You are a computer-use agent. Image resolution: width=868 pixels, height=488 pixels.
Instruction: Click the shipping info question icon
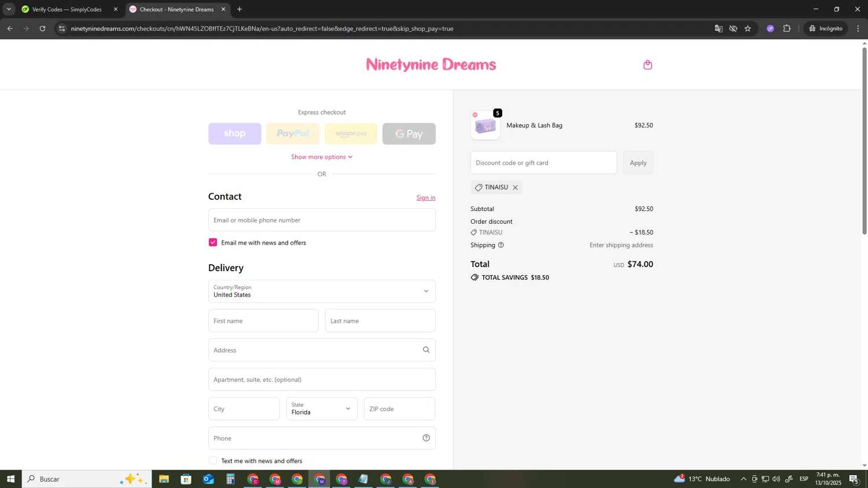(x=501, y=245)
